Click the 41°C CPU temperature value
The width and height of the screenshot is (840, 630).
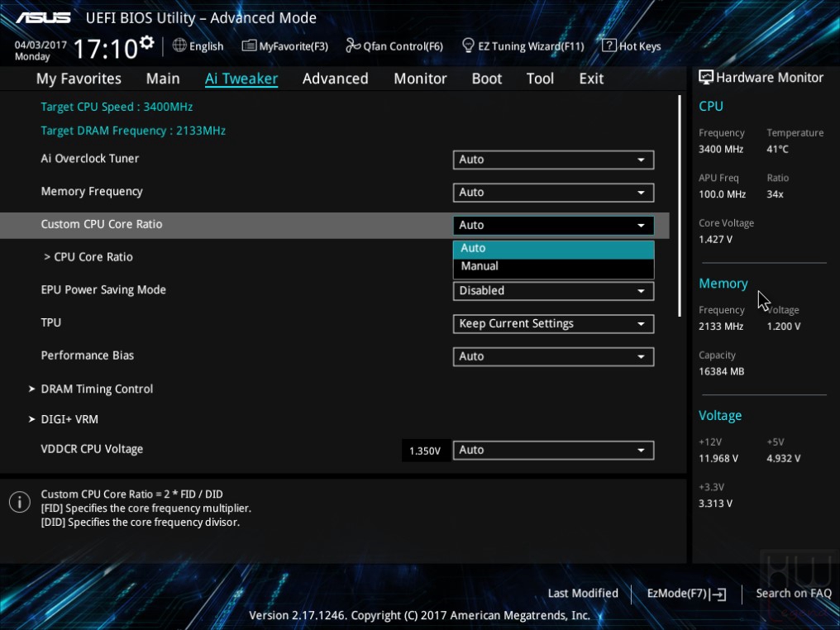click(777, 150)
